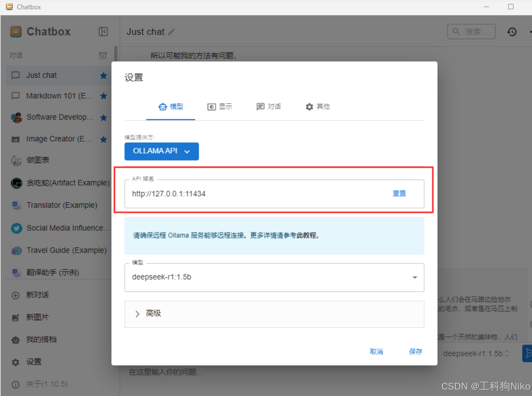This screenshot has height=396, width=532.
Task: Click the 关于(1.10.5) info icon
Action: pyautogui.click(x=15, y=384)
